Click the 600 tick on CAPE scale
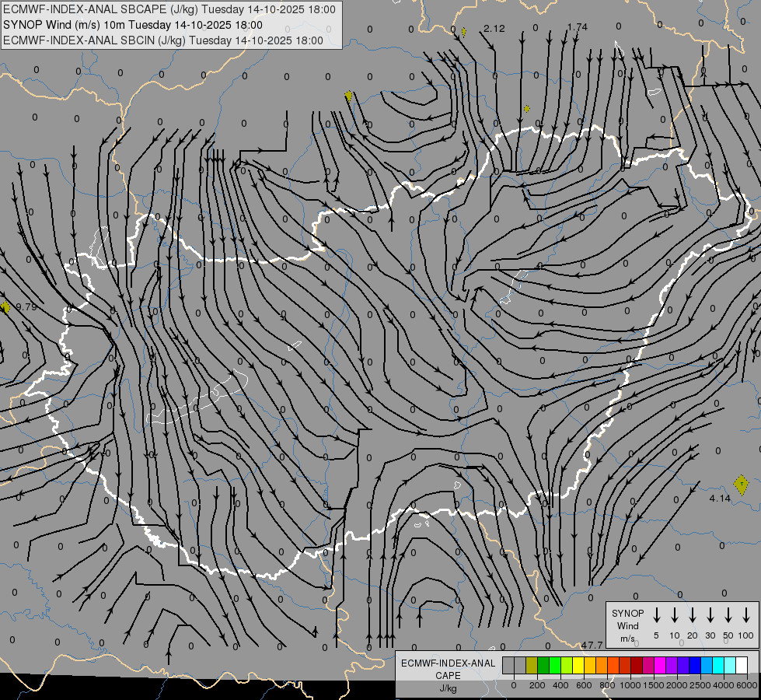Screen dimensions: 761x700 (584, 685)
